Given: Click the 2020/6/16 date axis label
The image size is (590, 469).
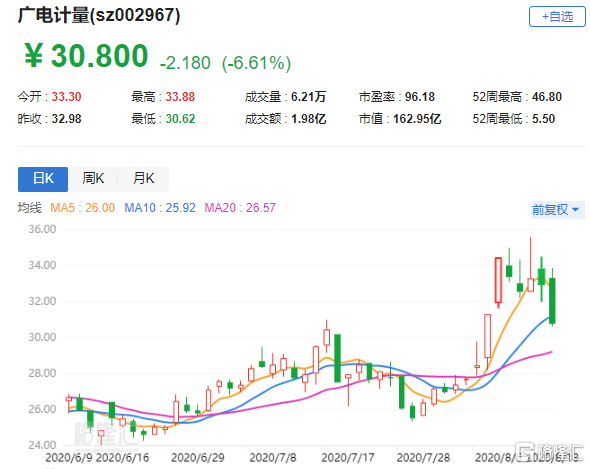Looking at the screenshot, I should click(122, 458).
